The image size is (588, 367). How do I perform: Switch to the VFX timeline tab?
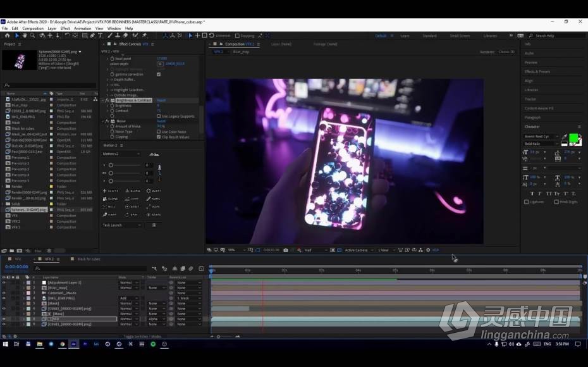coord(18,259)
